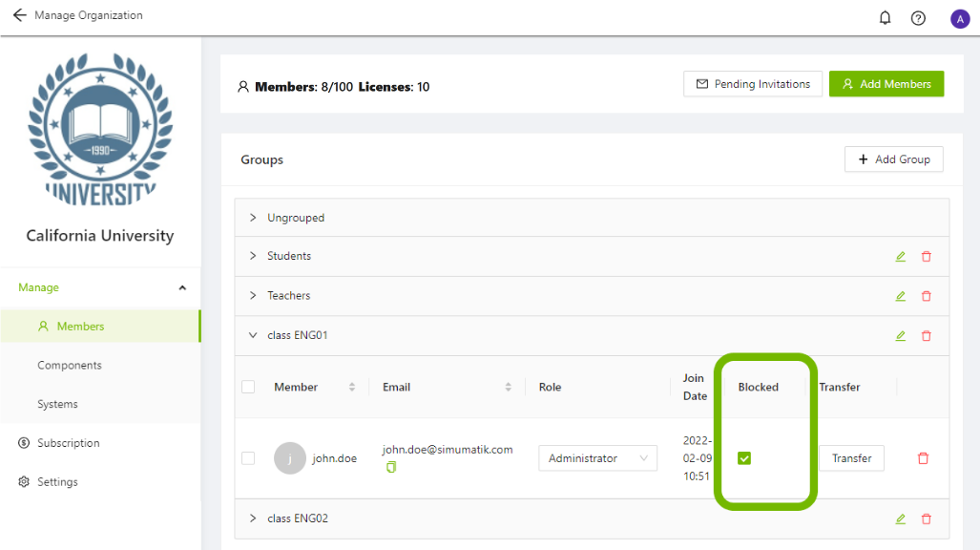The width and height of the screenshot is (980, 550).
Task: Click the back arrow beside Manage Organization
Action: [x=19, y=16]
